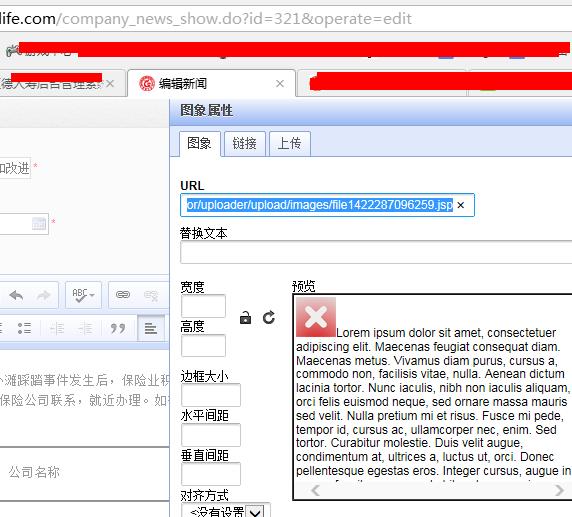The image size is (572, 517).
Task: Click the increase indent icon
Action: pos(85,329)
